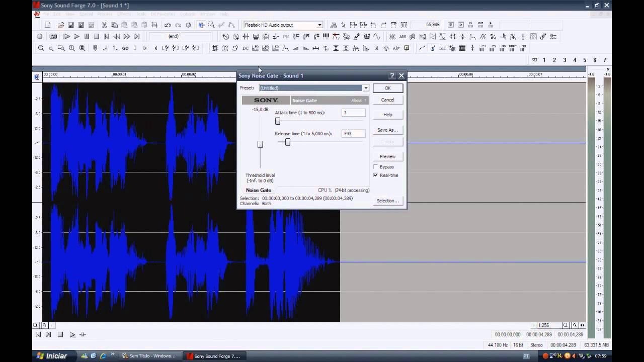
Task: Click the Record button in transport toolbar
Action: 40,36
